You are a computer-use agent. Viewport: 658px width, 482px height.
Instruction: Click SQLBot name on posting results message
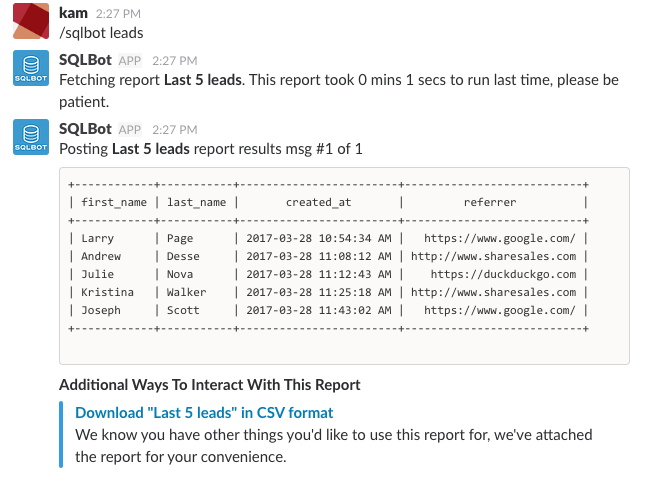(x=85, y=129)
